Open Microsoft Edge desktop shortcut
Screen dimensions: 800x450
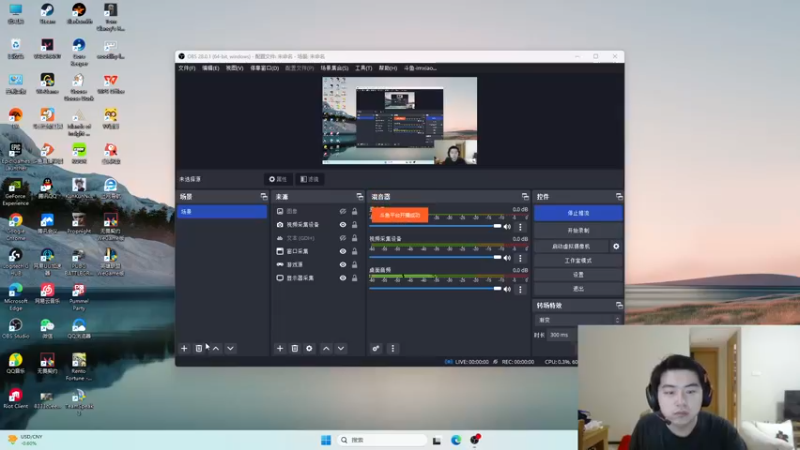(x=15, y=297)
